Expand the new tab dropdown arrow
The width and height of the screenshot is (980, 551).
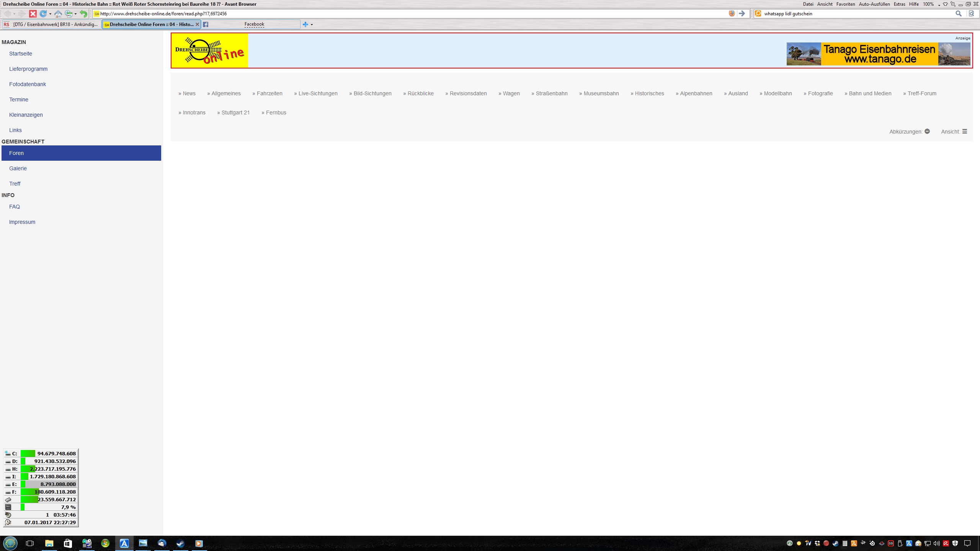click(312, 25)
